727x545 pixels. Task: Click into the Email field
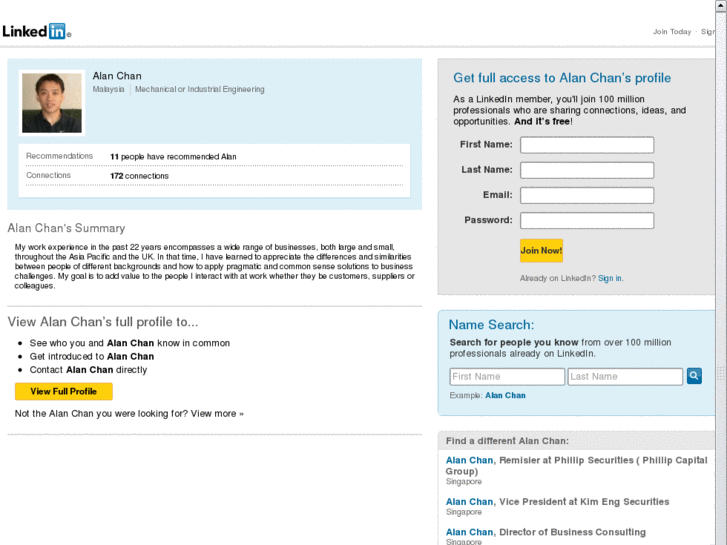pos(587,195)
